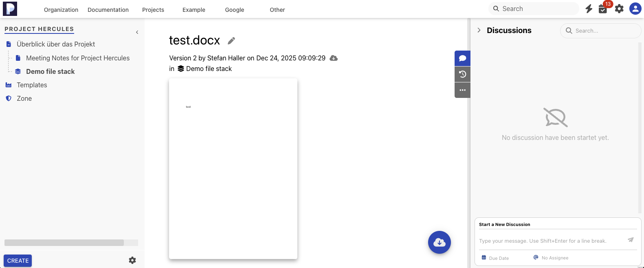Open the settings gear in top bar
The height and width of the screenshot is (268, 644).
pos(619,9)
